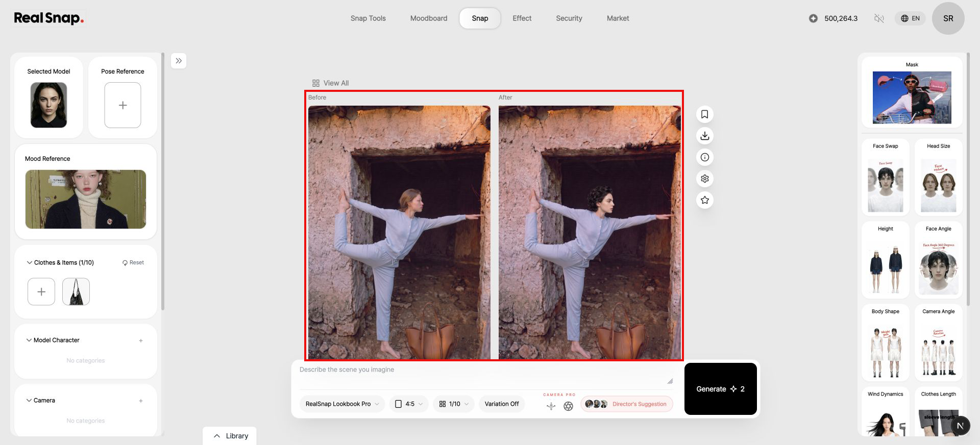Click the scene description text field

(486, 375)
